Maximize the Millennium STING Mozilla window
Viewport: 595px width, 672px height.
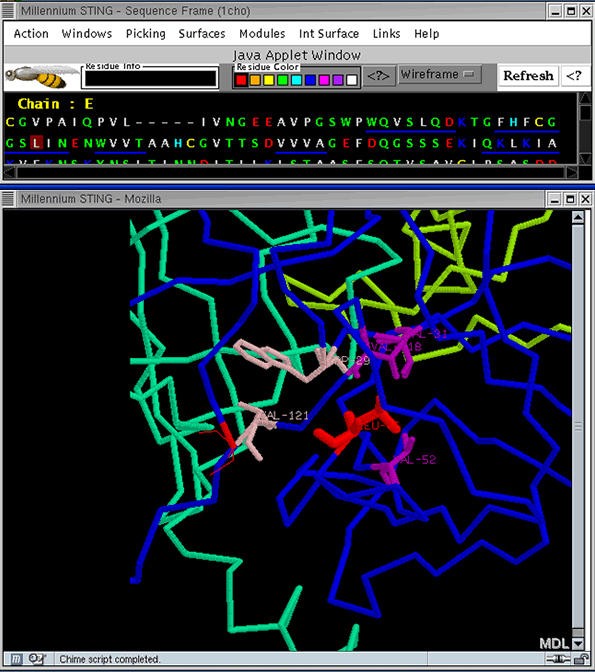click(x=570, y=199)
